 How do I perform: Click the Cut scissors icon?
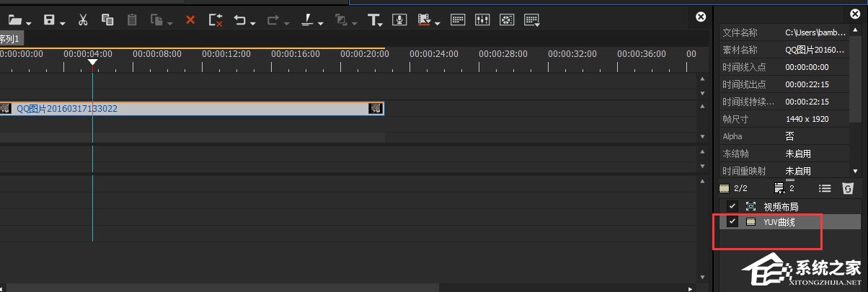83,20
